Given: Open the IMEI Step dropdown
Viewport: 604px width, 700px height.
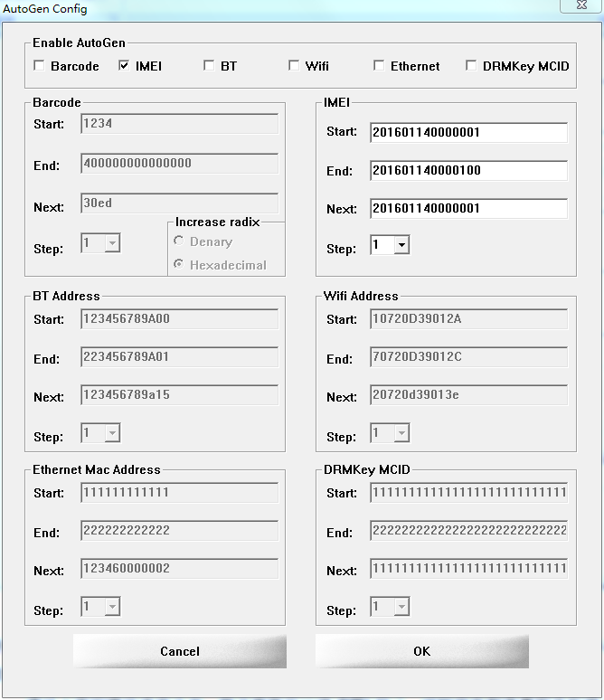Looking at the screenshot, I should click(x=401, y=245).
